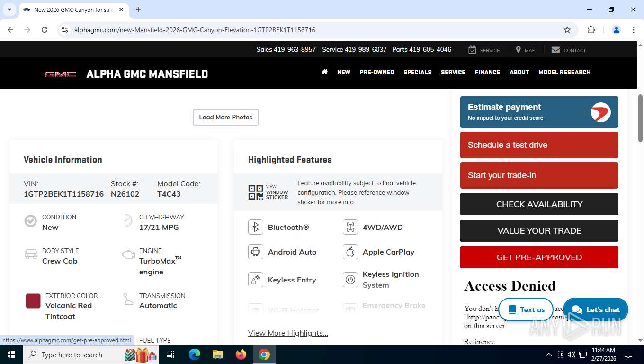Viewport: 644px width, 364px height.
Task: Open the MODEL RESEARCH menu item
Action: tap(564, 72)
